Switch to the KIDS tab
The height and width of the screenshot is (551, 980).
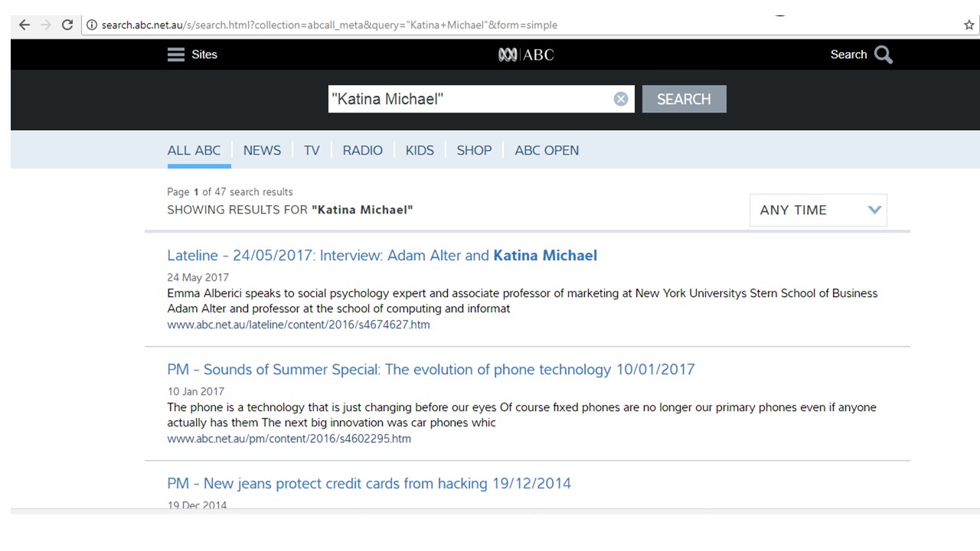pos(420,151)
